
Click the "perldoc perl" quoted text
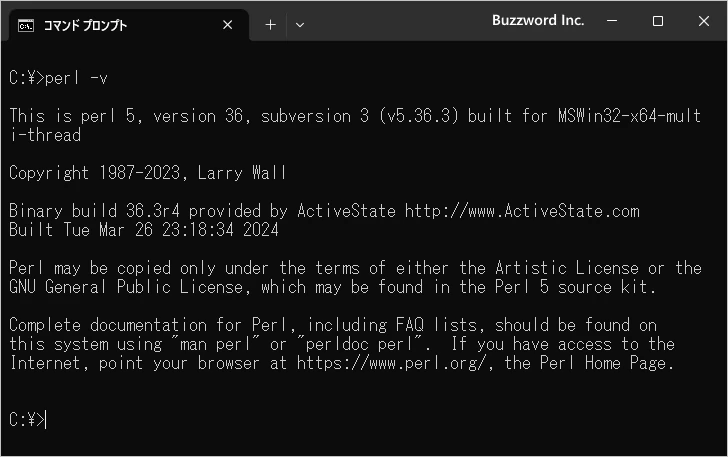360,344
